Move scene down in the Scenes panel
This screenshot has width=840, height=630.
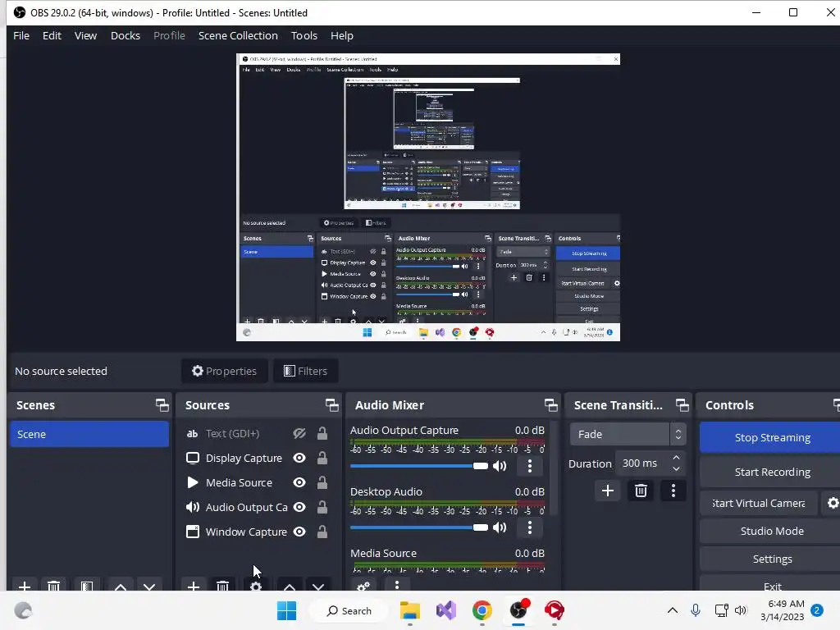(149, 586)
